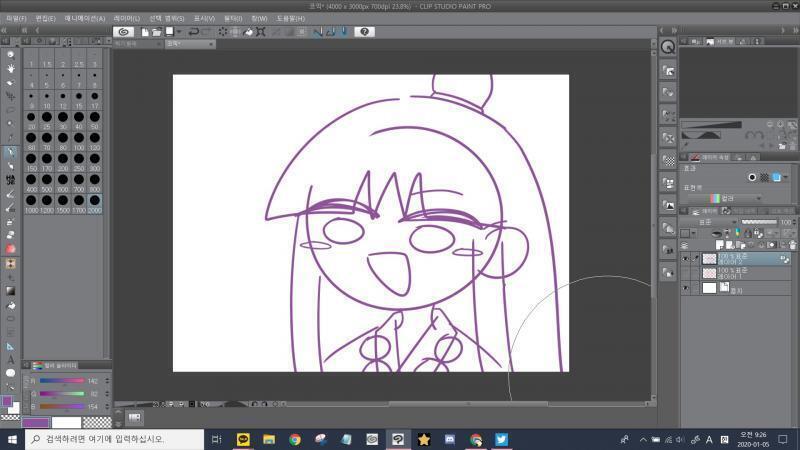Select transparent color swatch
The height and width of the screenshot is (450, 800).
click(97, 422)
